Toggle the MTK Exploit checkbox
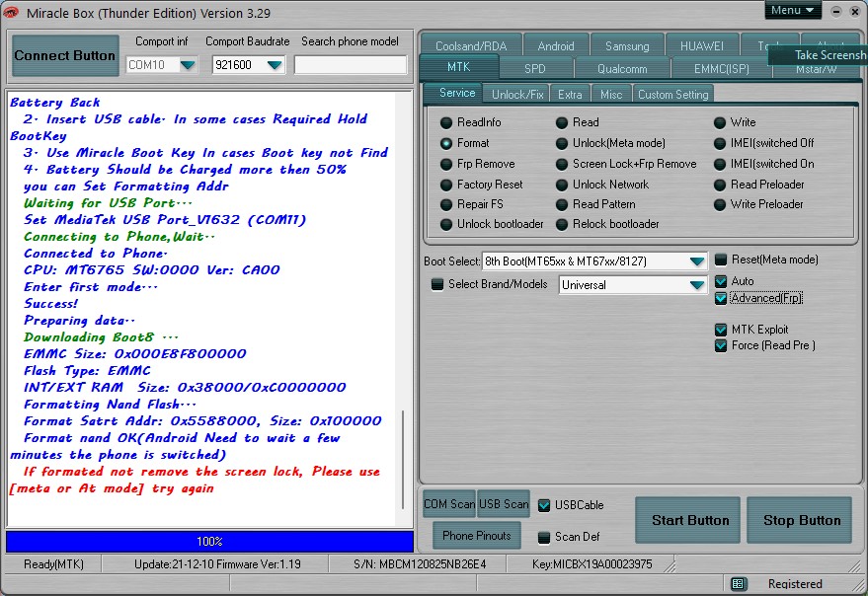The height and width of the screenshot is (596, 868). coord(721,330)
